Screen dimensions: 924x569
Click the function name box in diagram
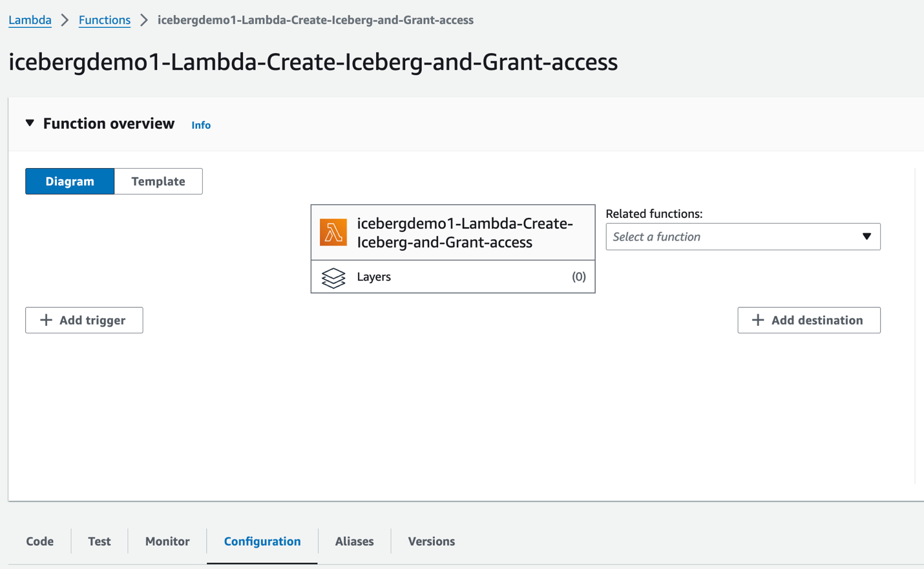click(x=465, y=233)
